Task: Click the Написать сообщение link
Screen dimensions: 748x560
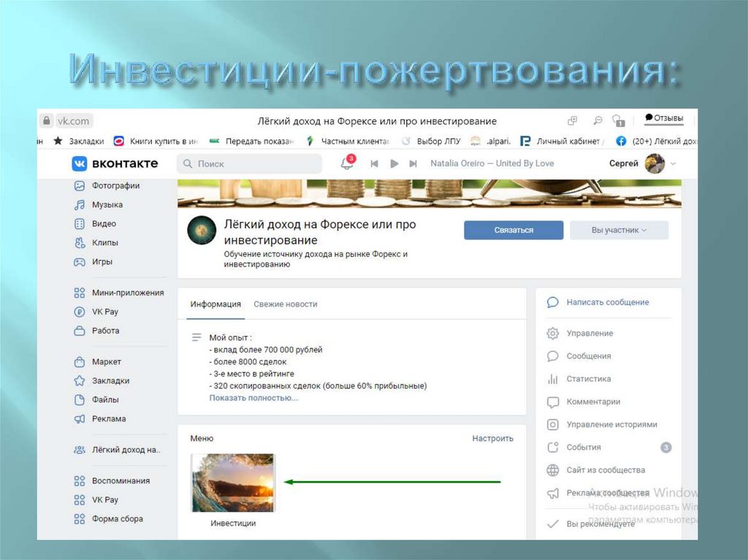Action: pos(607,302)
